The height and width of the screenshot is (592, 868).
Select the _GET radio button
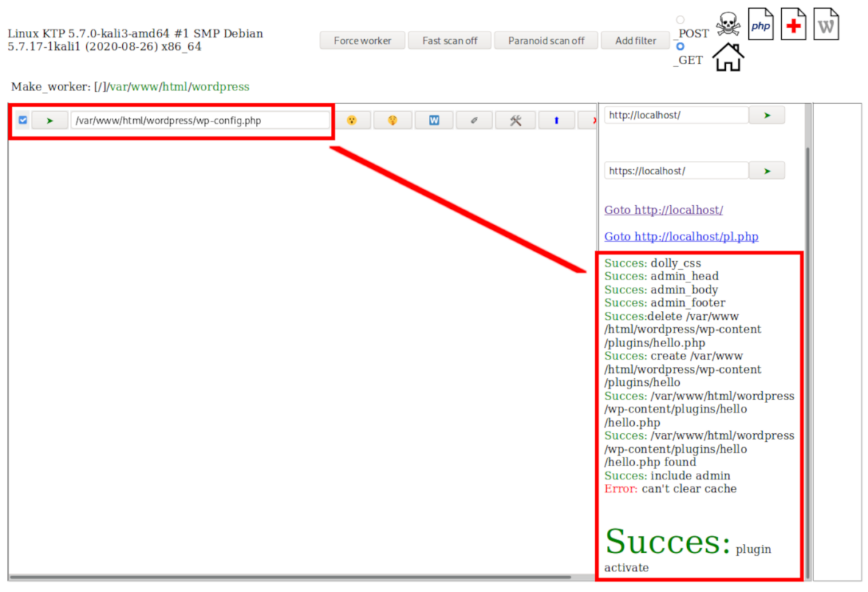[680, 46]
